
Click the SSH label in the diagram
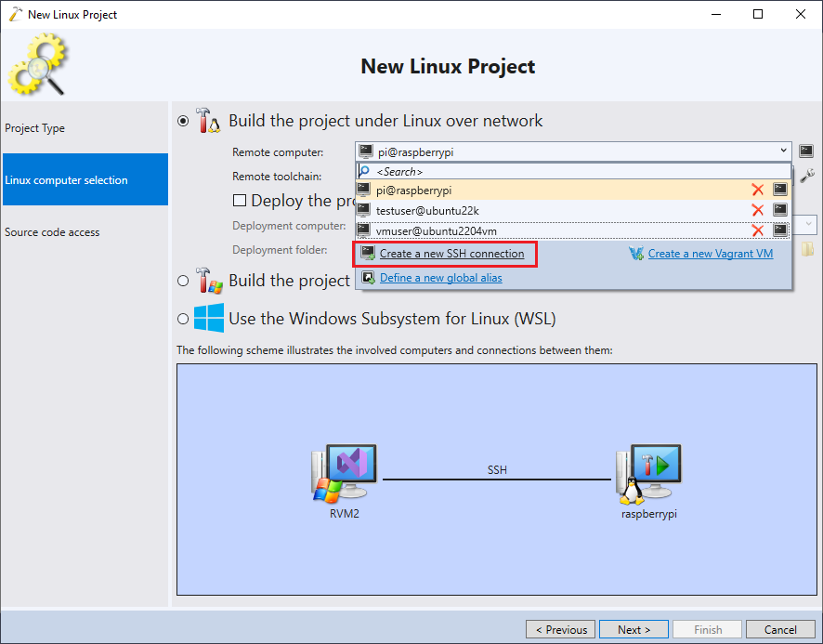(x=497, y=469)
